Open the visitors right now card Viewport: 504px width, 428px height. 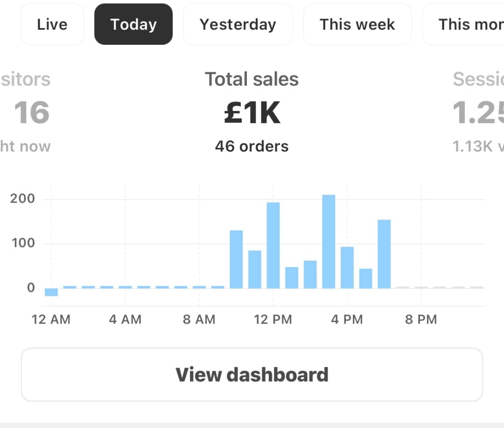[x=28, y=113]
